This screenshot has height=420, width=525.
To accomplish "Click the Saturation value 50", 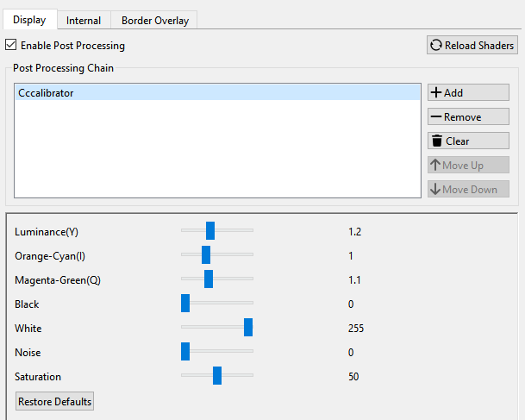I will coord(353,377).
